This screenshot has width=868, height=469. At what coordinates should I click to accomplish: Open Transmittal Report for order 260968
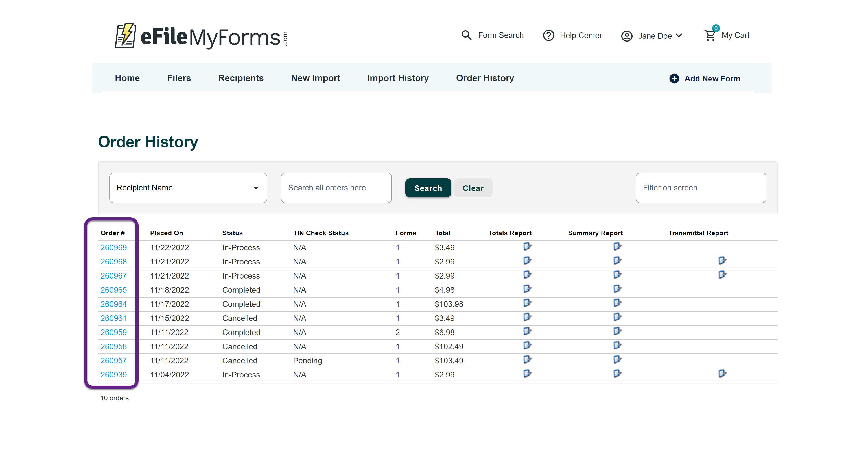click(722, 260)
